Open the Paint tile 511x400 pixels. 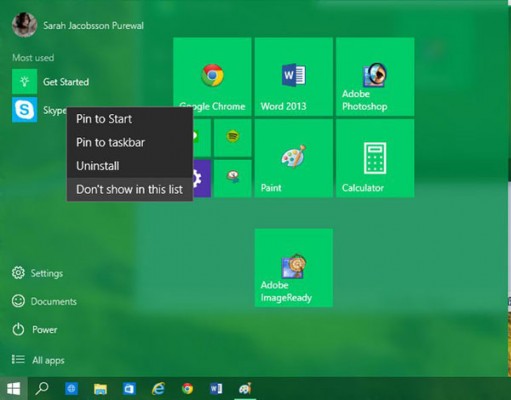(x=294, y=158)
